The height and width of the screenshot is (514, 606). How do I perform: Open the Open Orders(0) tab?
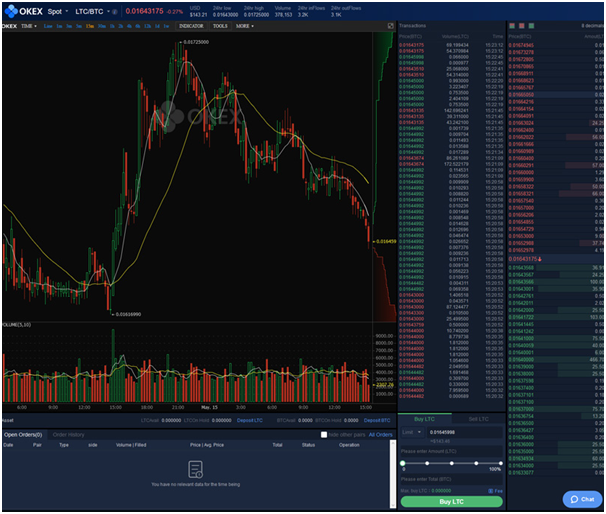(x=23, y=435)
